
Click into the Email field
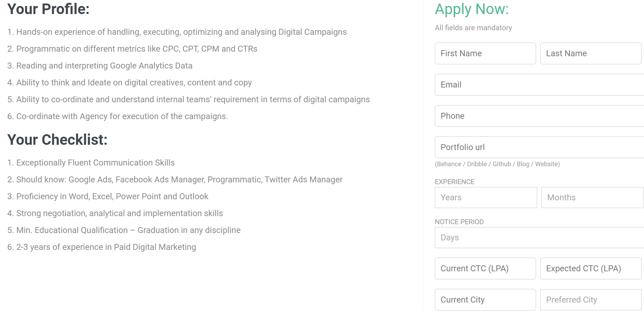539,85
